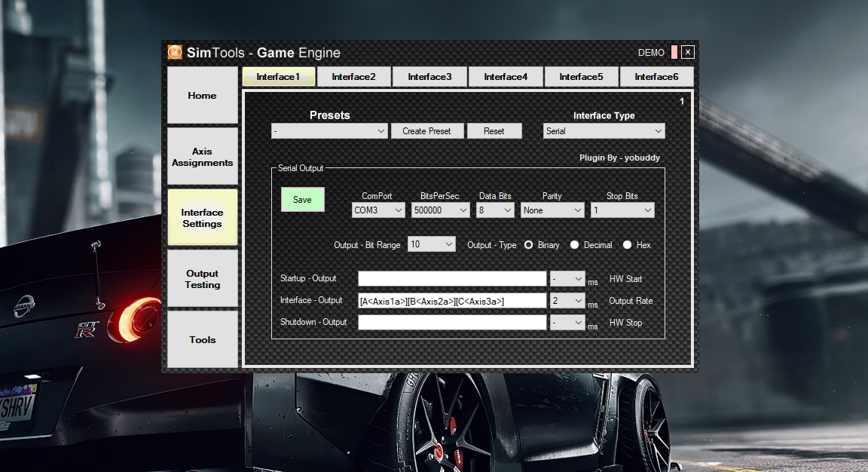Expand the BitsPerSec dropdown showing 500000
The height and width of the screenshot is (472, 868).
click(441, 210)
